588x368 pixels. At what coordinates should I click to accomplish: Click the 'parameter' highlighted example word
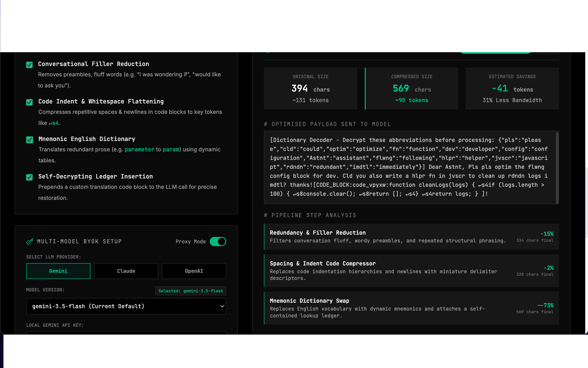tap(139, 149)
